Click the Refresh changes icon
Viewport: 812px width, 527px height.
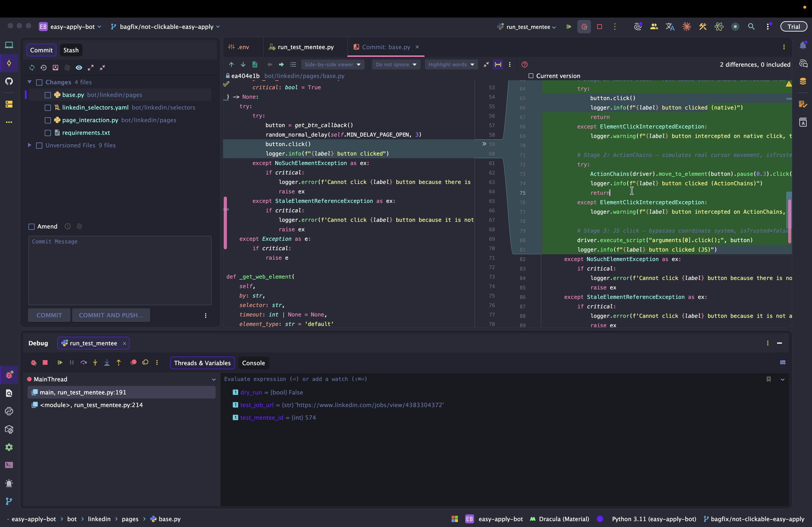tap(32, 67)
